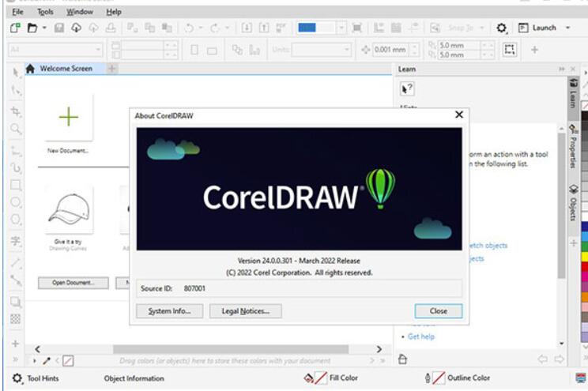This screenshot has width=588, height=391.
Task: Click the plus new tab button
Action: point(111,69)
